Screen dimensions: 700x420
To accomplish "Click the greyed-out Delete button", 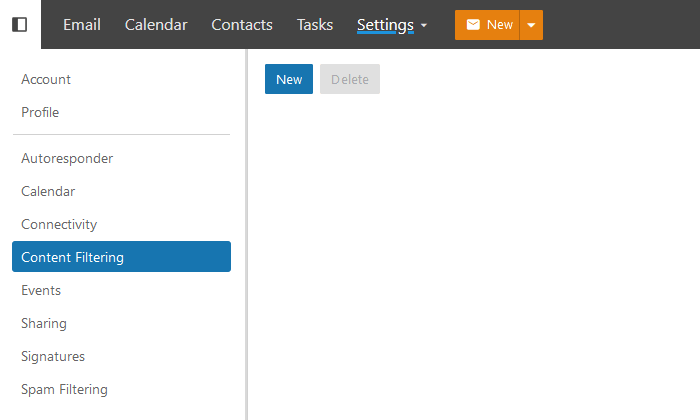I will 350,79.
